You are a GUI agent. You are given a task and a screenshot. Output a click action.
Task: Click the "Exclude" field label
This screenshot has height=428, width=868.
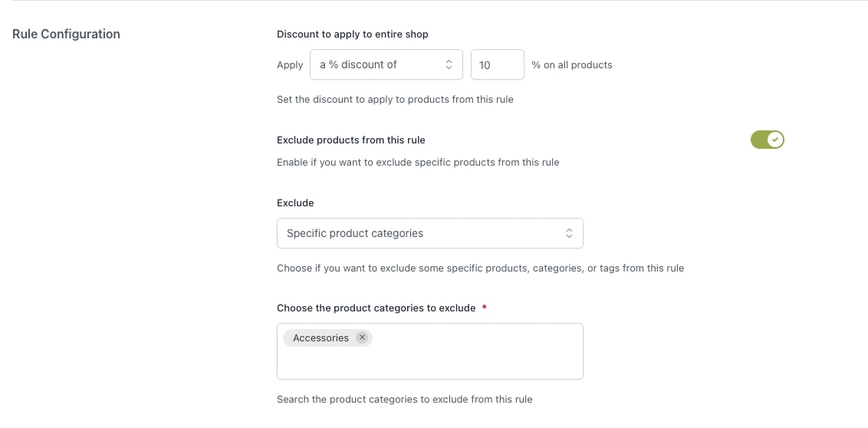[x=295, y=202]
